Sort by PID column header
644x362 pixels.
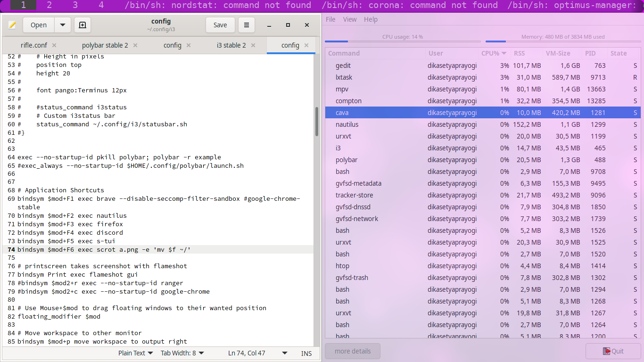tap(594, 53)
